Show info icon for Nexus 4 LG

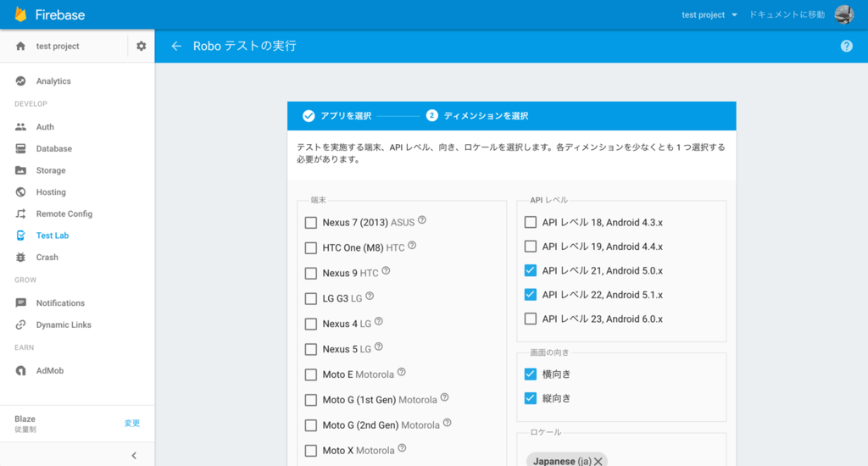coord(379,322)
